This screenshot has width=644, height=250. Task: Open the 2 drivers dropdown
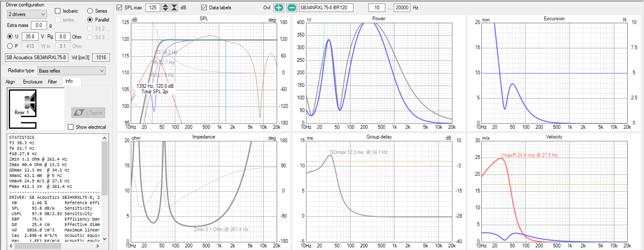pyautogui.click(x=27, y=14)
